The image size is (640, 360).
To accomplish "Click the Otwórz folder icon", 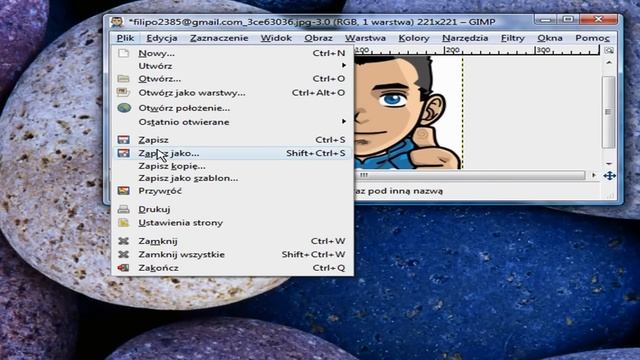I will click(123, 78).
